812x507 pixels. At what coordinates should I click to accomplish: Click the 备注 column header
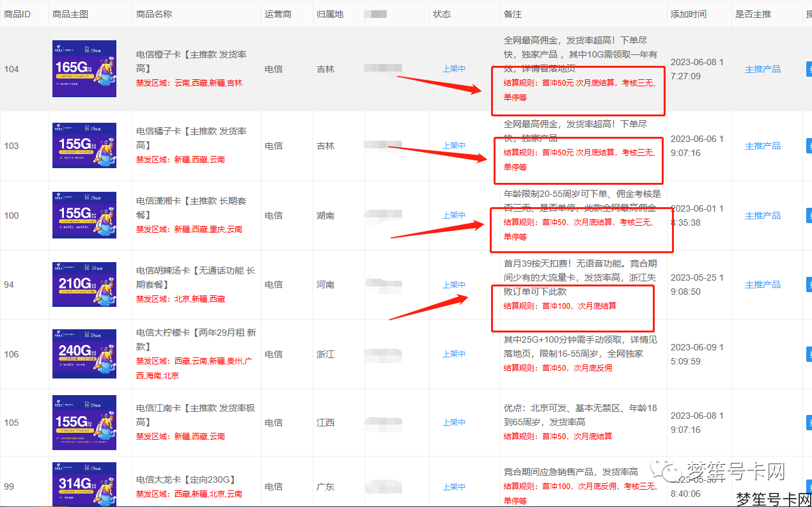[x=513, y=14]
